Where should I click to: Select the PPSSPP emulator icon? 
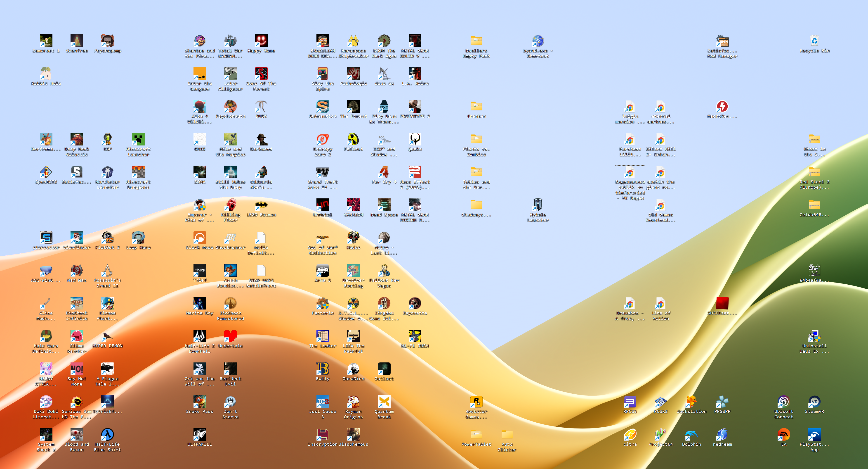(722, 402)
